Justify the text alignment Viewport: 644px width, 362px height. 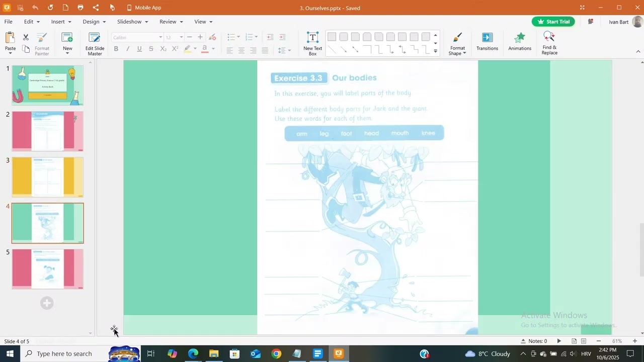[x=265, y=50]
